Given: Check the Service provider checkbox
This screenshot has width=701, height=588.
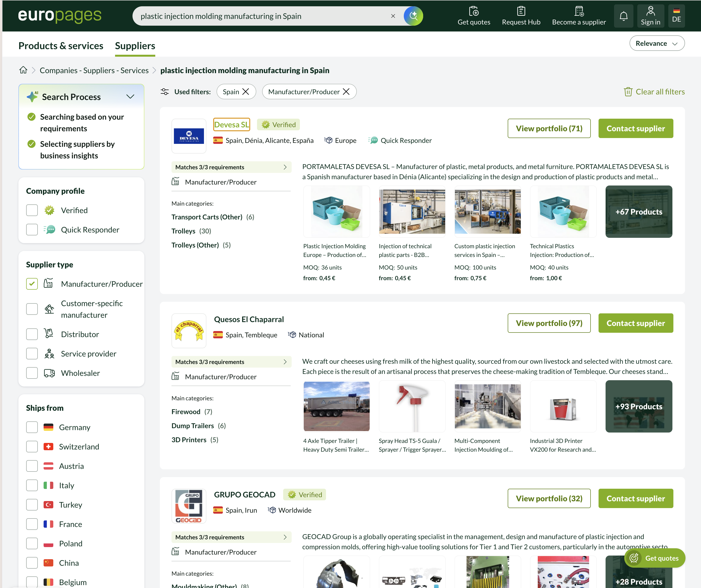Looking at the screenshot, I should (x=32, y=354).
